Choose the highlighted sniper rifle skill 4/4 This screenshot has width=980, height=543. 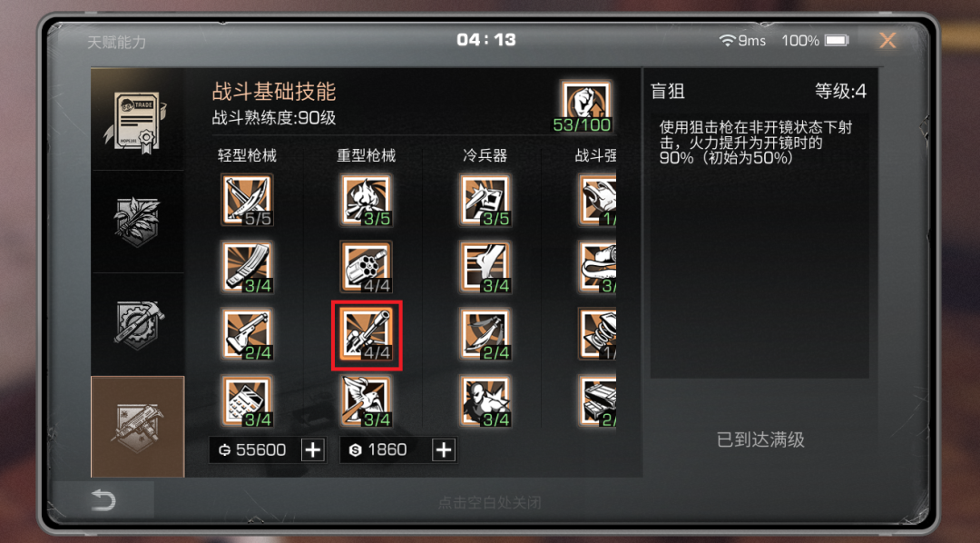click(x=367, y=335)
